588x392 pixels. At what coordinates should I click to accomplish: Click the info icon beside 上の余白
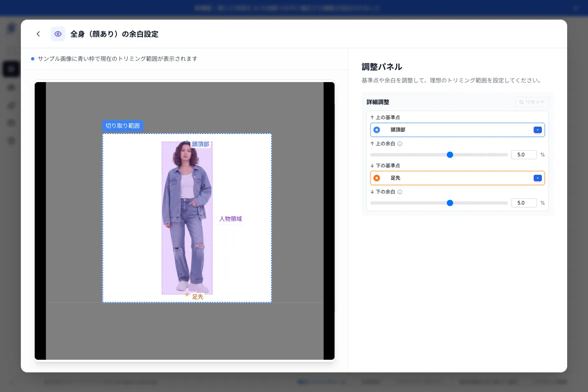[x=400, y=144]
